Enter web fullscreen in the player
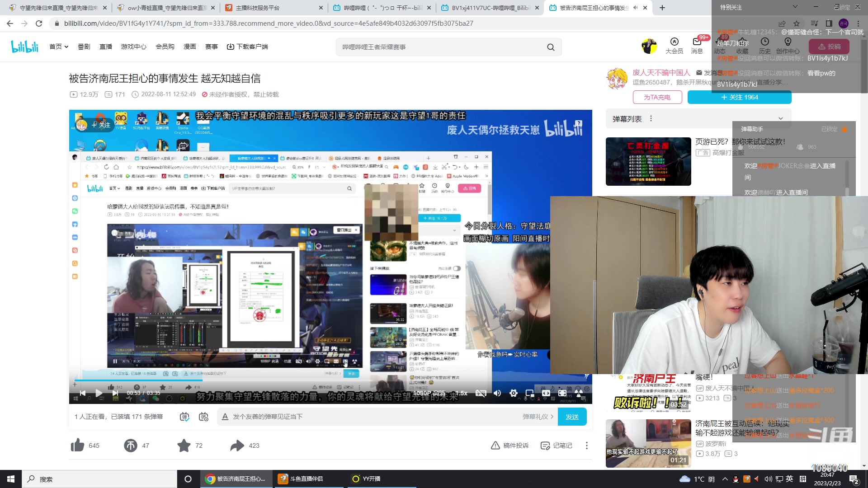868x488 pixels. 562,393
